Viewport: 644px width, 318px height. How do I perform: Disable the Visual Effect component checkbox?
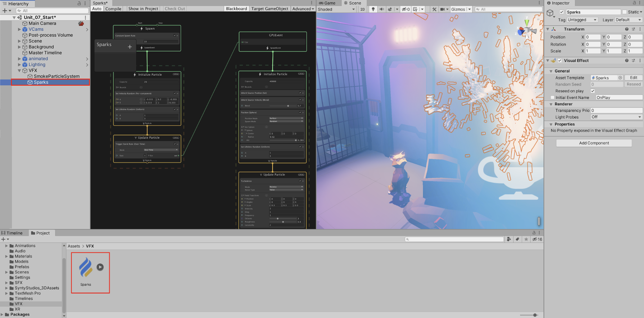560,61
